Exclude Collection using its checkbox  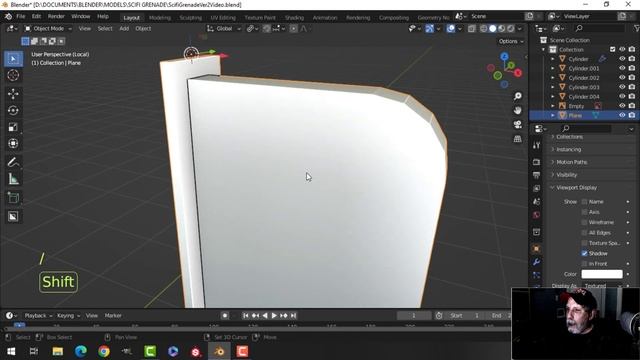click(612, 49)
